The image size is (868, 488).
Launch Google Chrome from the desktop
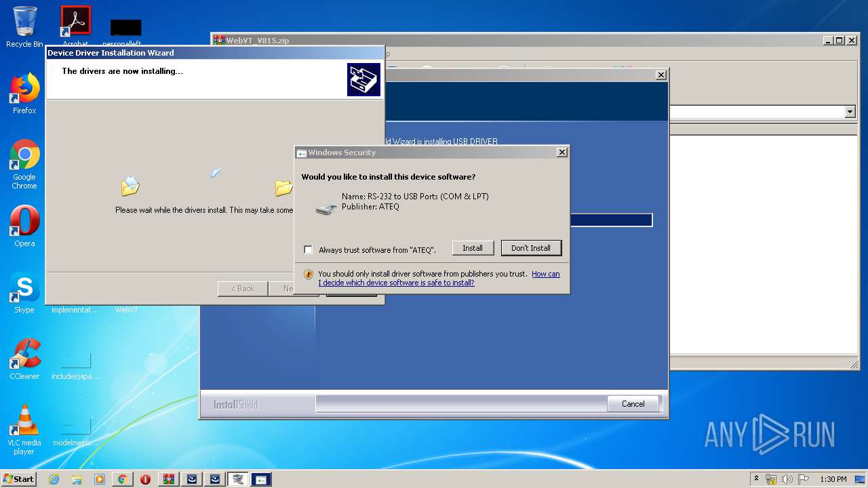tap(24, 165)
